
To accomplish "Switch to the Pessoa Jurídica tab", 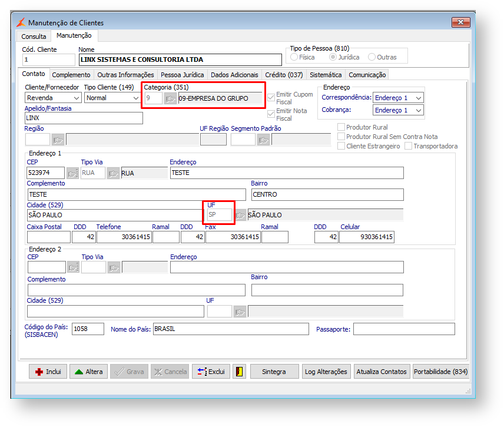I will tap(182, 75).
